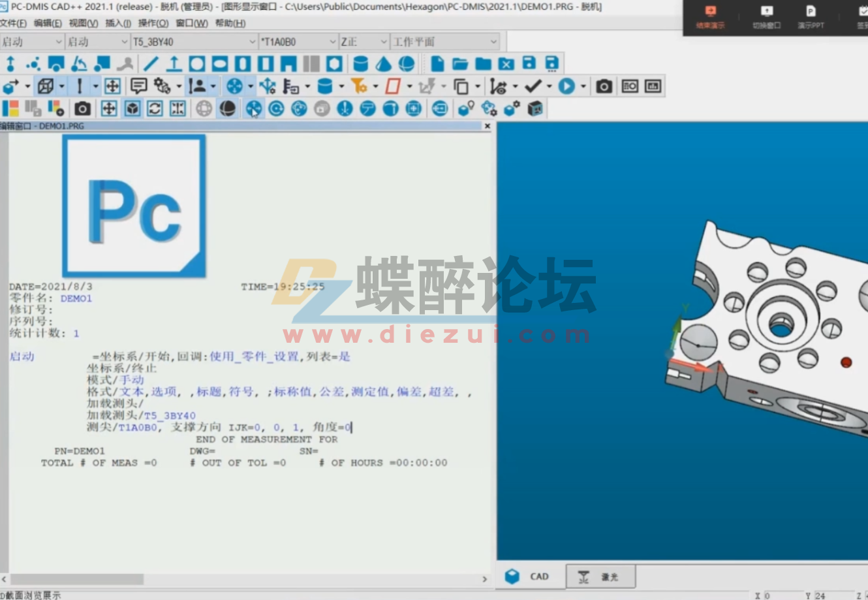Switch to the 激光 tab at the bottom

tap(600, 577)
